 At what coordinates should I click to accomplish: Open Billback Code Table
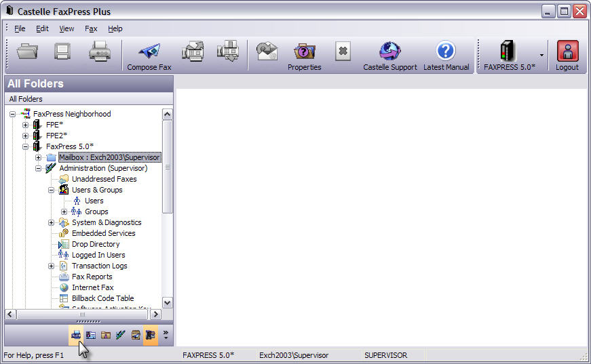(103, 298)
